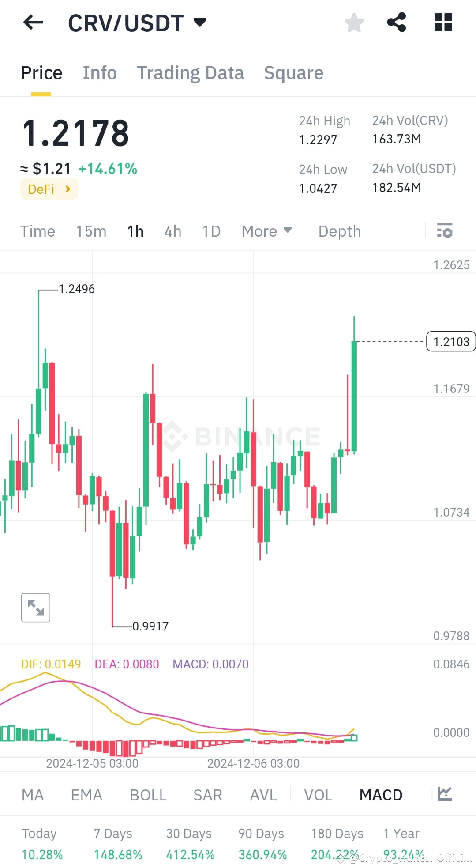This screenshot has width=476, height=868.
Task: Enable the MA indicator
Action: tap(33, 794)
